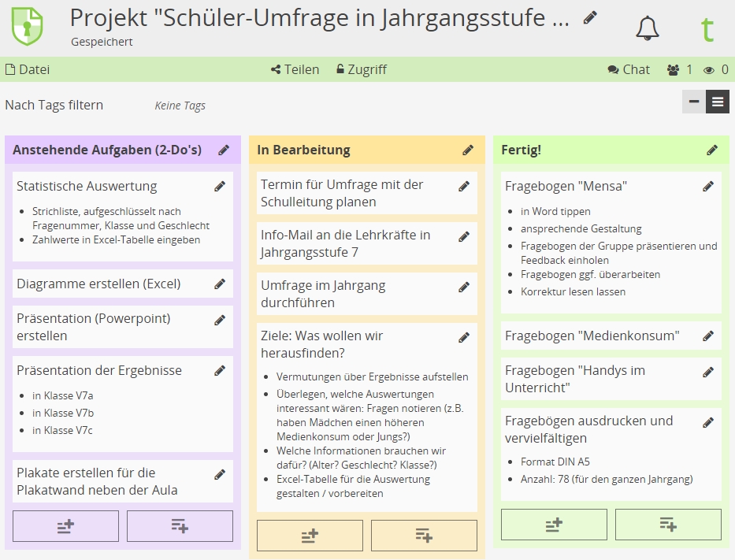Open the Chat panel
Screen dimensions: 735x560
coord(629,69)
